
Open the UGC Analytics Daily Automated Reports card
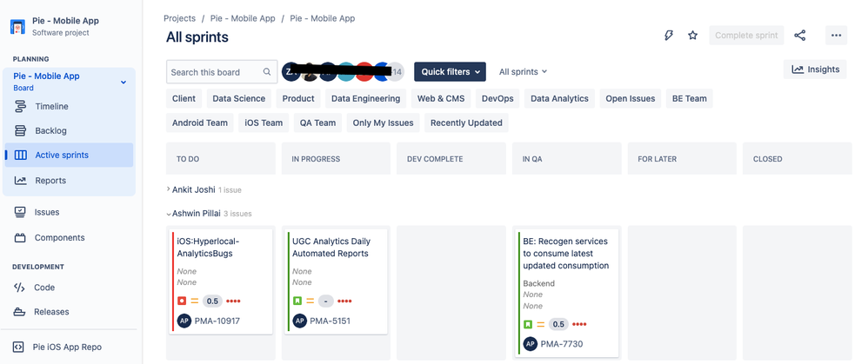tap(334, 281)
